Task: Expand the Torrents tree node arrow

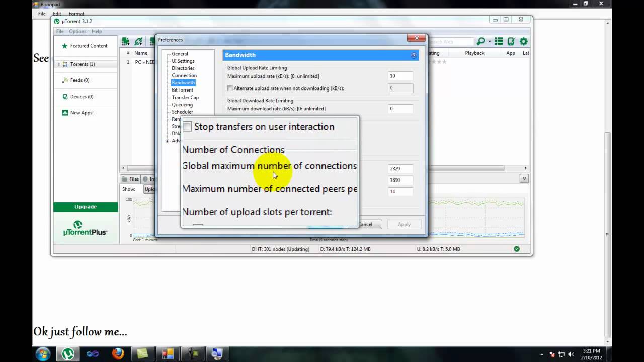Action: point(59,64)
